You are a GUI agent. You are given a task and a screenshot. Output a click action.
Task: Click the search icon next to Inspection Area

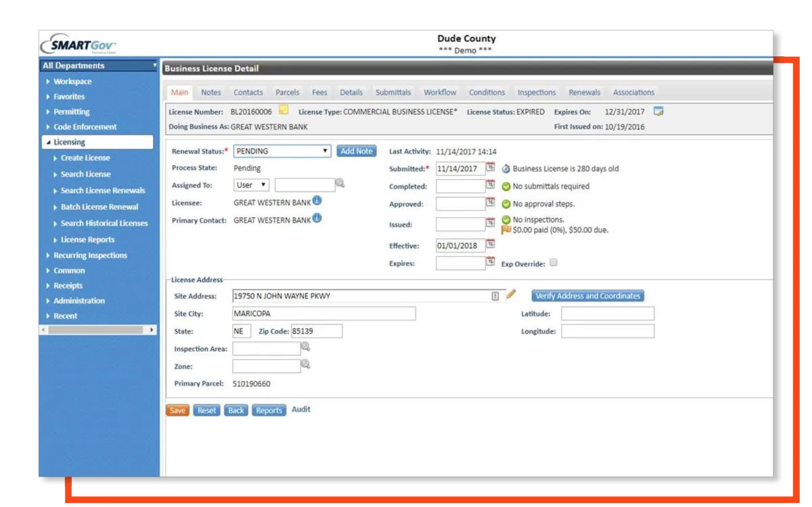(305, 347)
